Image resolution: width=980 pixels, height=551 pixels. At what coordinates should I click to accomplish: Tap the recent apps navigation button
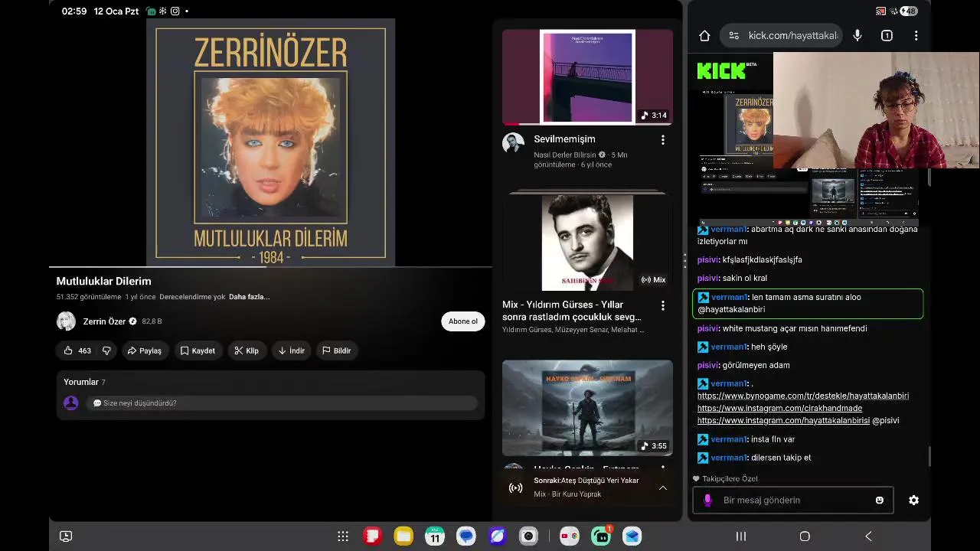741,536
